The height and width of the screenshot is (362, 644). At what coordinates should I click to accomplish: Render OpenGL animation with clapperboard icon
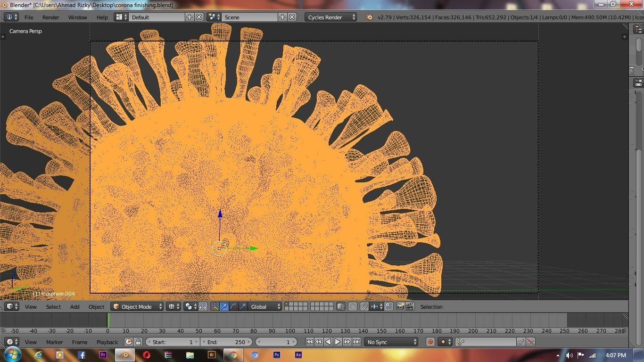410,306
